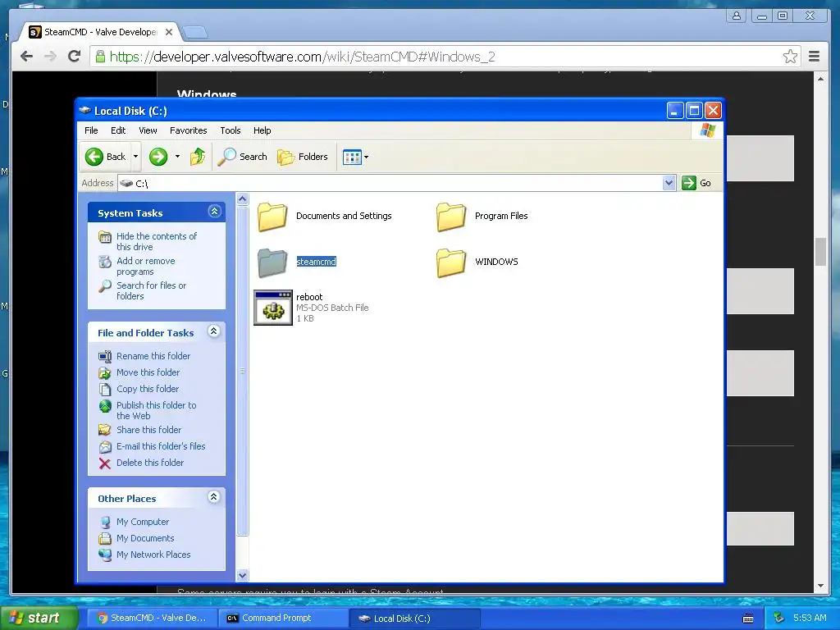Click the Chrome back navigation arrow
Screen dimensions: 840x630
(x=26, y=57)
